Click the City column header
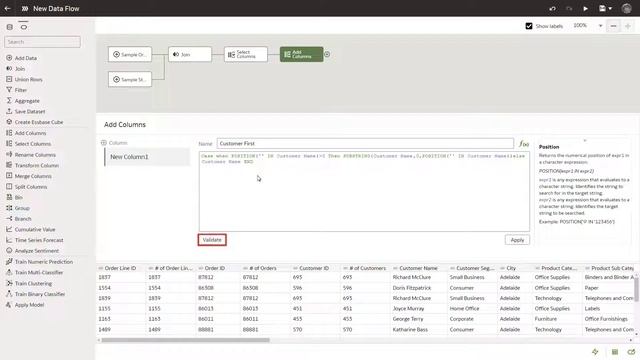Viewport: 640px width, 360px height. [x=511, y=268]
